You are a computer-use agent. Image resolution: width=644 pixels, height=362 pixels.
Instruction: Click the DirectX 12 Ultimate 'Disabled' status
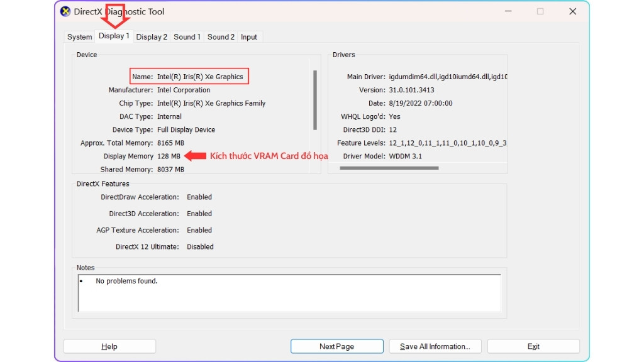tap(200, 246)
